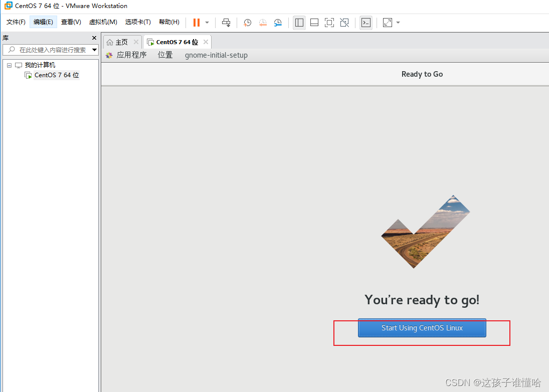Toggle the library sidebar view
Screen dimensions: 549x392
(299, 23)
